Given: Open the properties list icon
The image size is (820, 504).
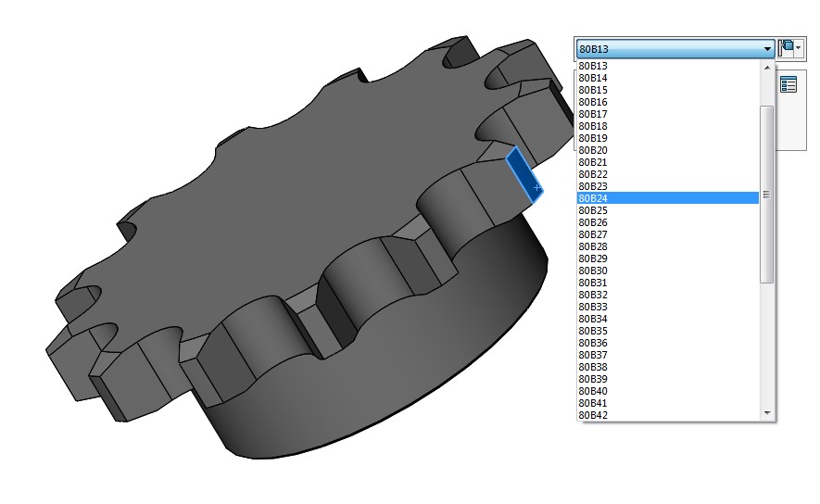Looking at the screenshot, I should coord(788,84).
